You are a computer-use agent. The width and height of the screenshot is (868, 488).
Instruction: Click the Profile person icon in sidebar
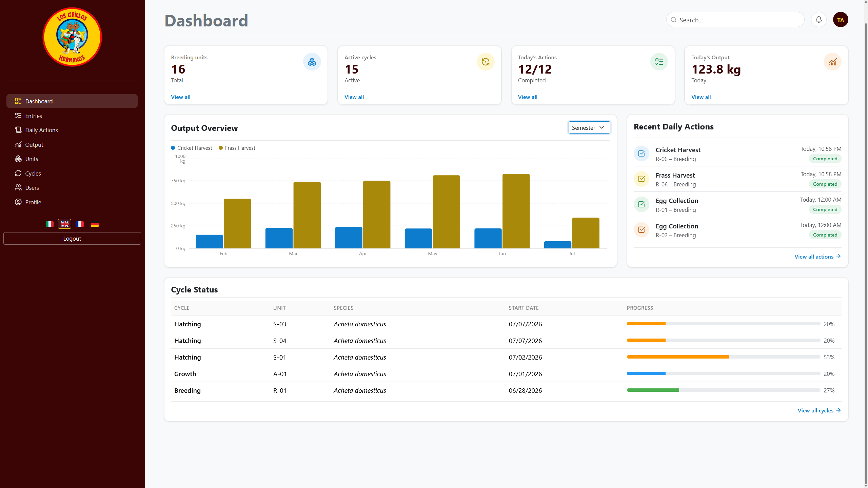18,202
